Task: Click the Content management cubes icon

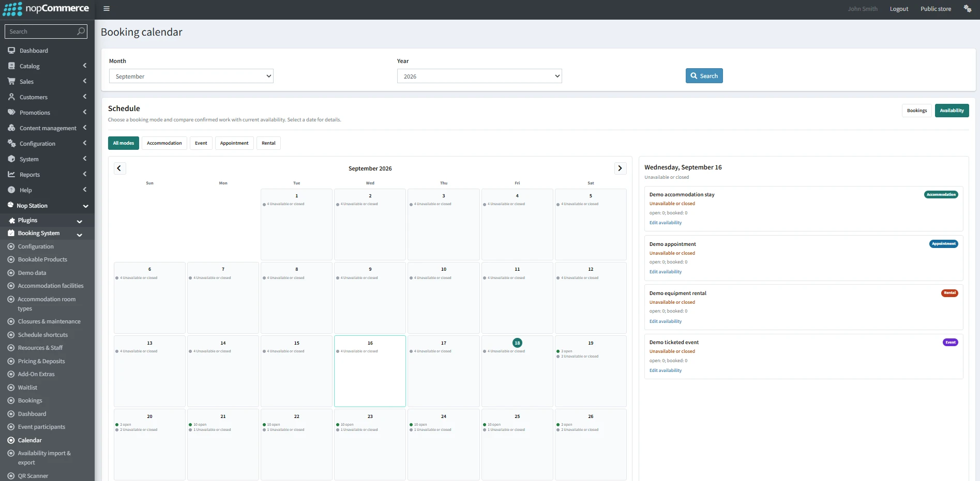Action: 11,128
